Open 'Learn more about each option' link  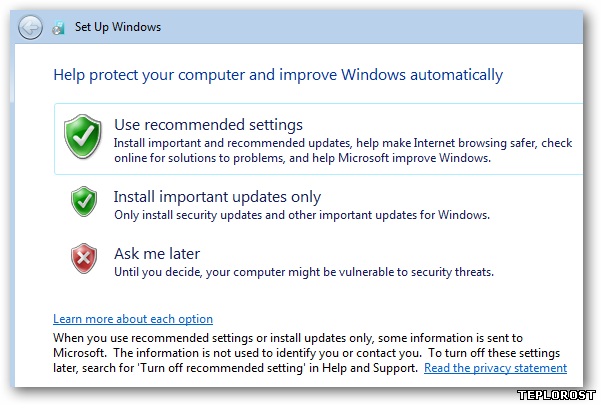(133, 319)
